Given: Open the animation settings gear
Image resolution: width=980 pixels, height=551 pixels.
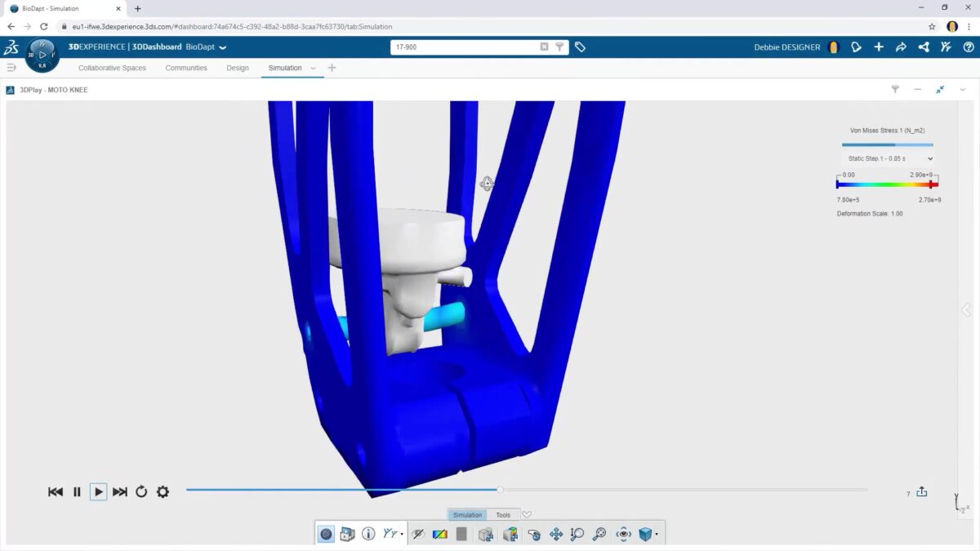Looking at the screenshot, I should point(163,491).
